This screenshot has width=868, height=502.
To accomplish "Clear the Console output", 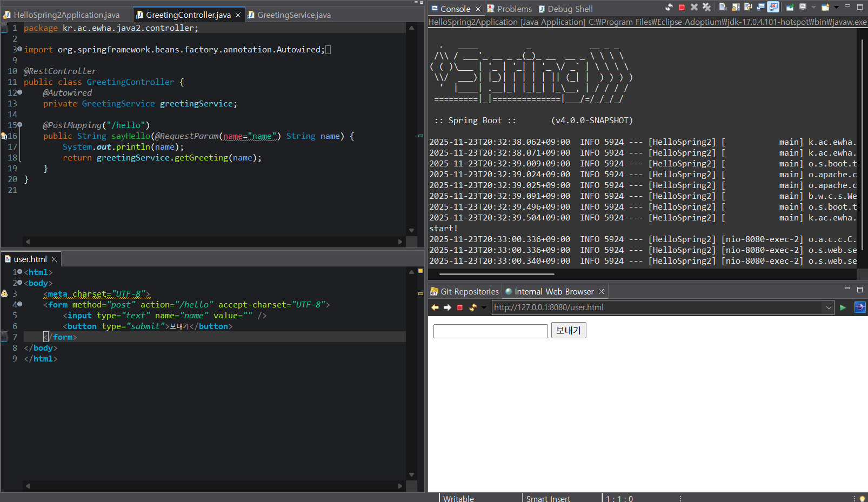I will click(x=723, y=7).
